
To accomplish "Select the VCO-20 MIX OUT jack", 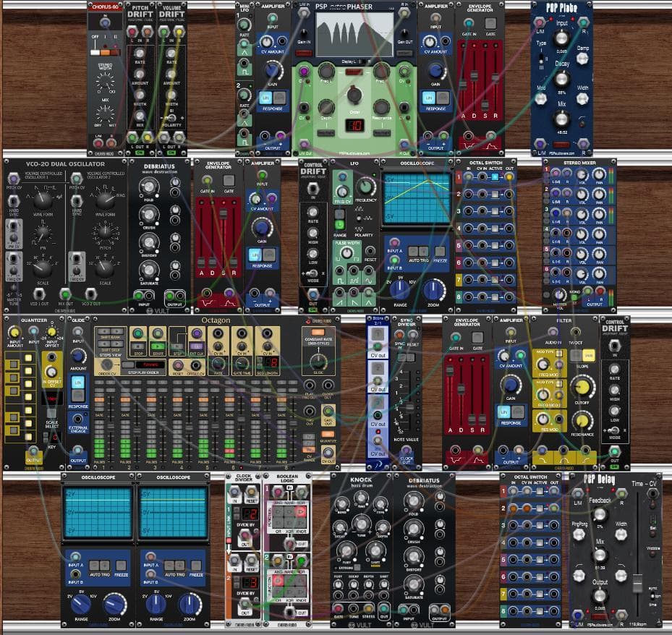I will (65, 294).
